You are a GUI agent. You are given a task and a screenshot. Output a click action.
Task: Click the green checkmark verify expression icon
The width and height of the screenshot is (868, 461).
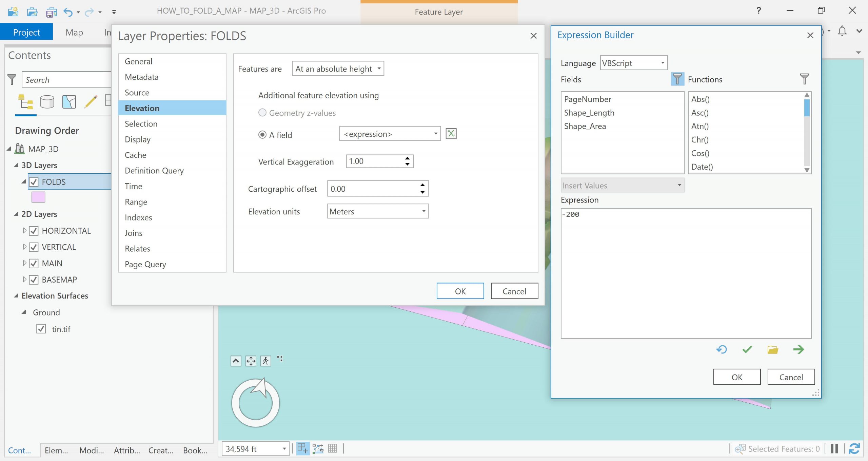pyautogui.click(x=747, y=349)
